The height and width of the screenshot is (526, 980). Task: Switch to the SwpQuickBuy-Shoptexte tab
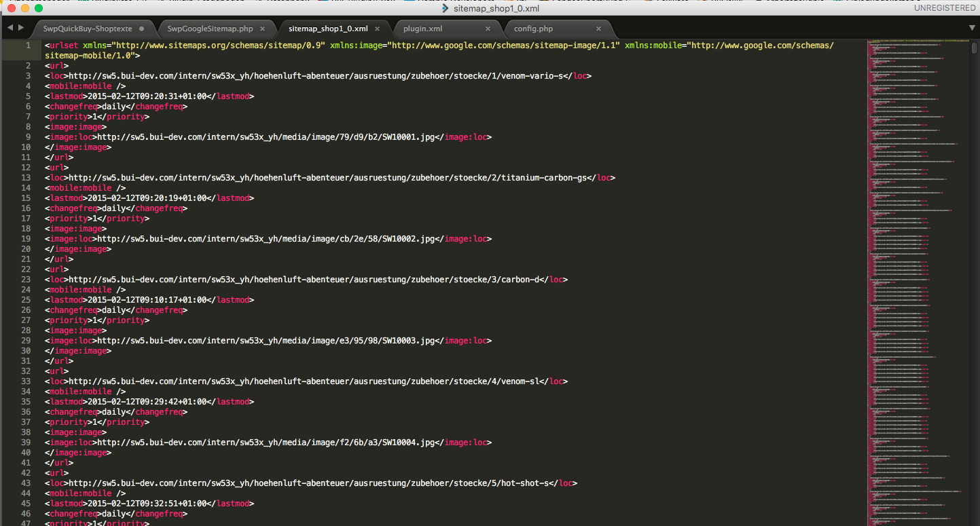[87, 29]
